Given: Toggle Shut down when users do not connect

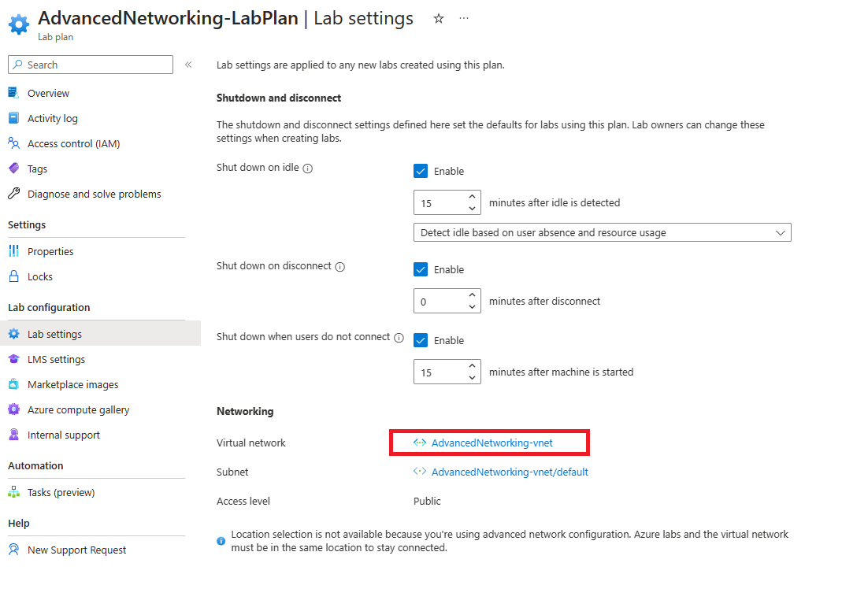Looking at the screenshot, I should 421,339.
